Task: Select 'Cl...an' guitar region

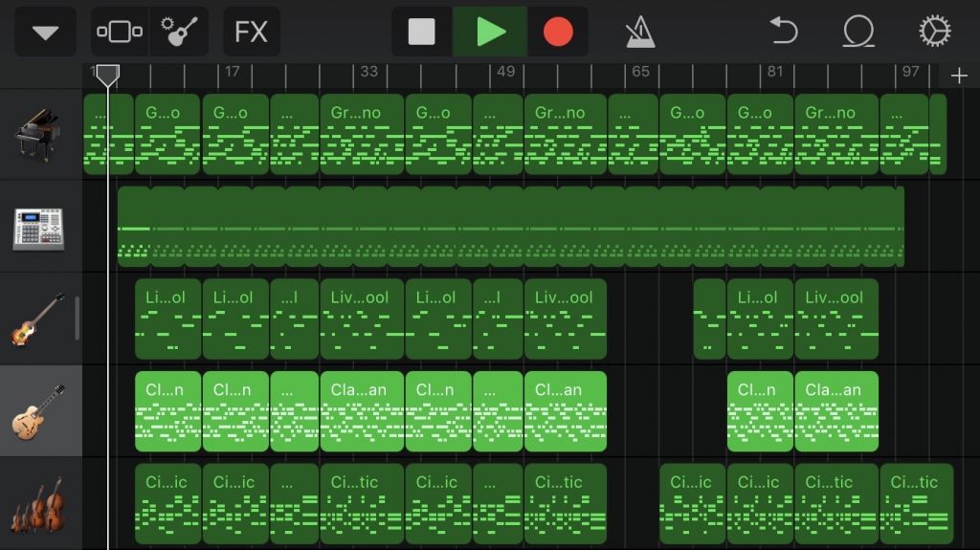Action: pos(566,411)
